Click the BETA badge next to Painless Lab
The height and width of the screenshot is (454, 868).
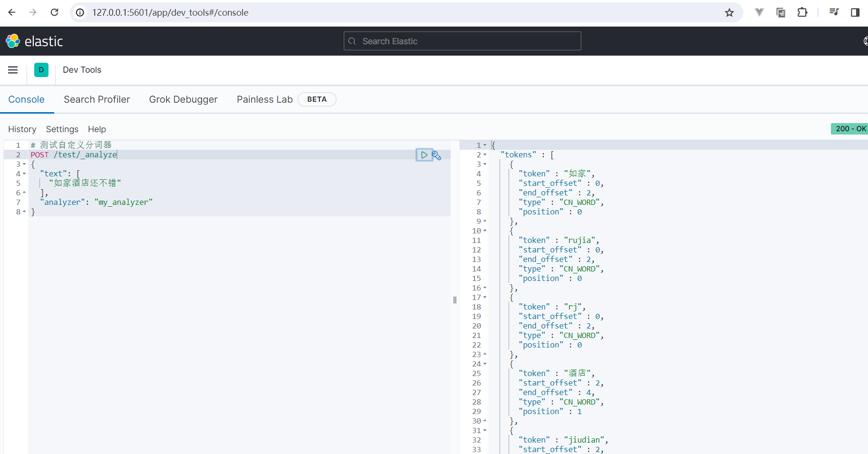click(x=317, y=99)
